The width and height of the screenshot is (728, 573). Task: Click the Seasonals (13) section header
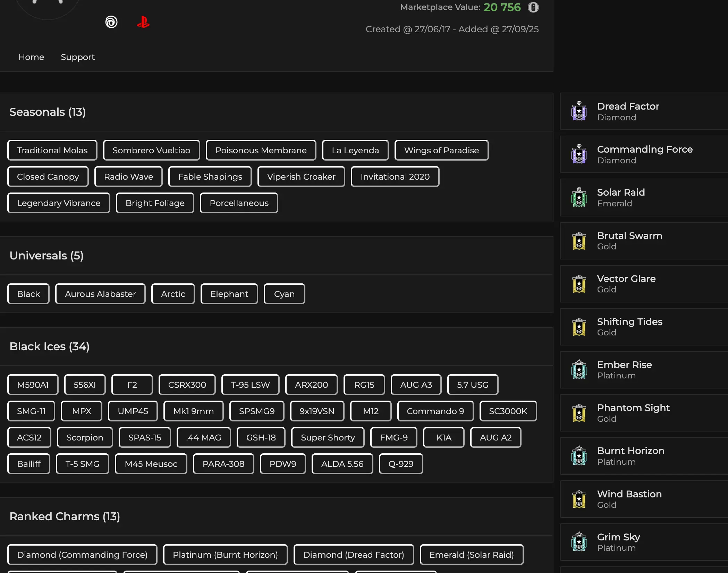click(48, 112)
